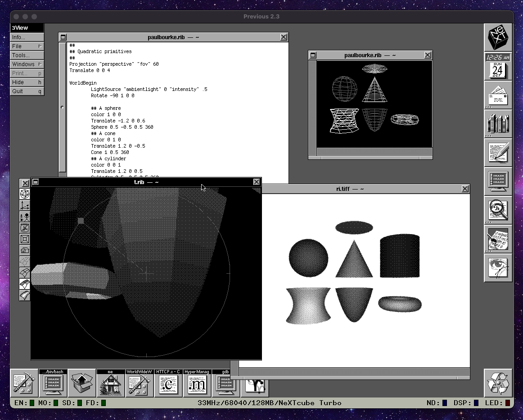Open the HyperManag .m file from the taskbar
Viewport: 523px width, 420px height.
point(197,384)
